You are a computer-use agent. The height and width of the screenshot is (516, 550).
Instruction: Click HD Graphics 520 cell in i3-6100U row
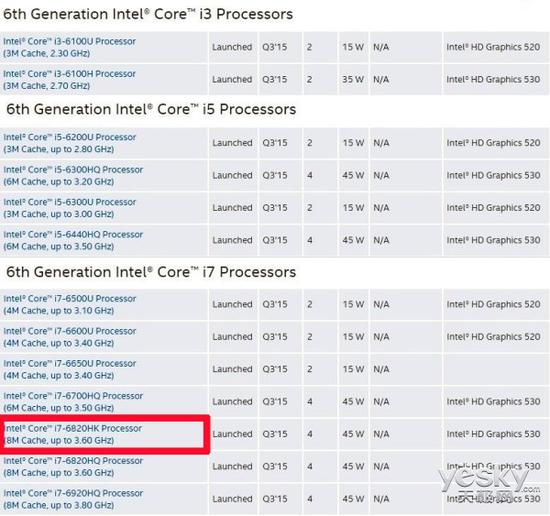point(493,47)
